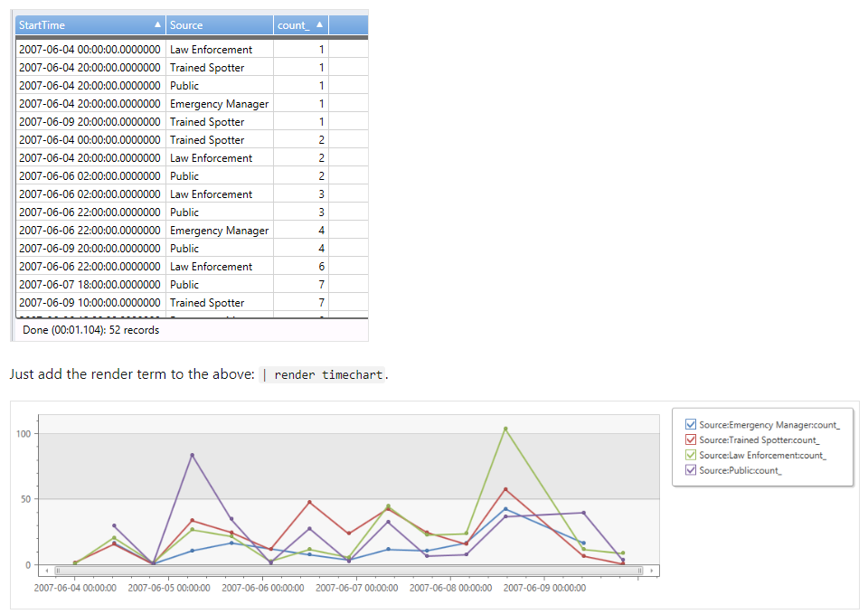868x614 pixels.
Task: Click the left grip of chart range scrollbar
Action: pos(58,571)
